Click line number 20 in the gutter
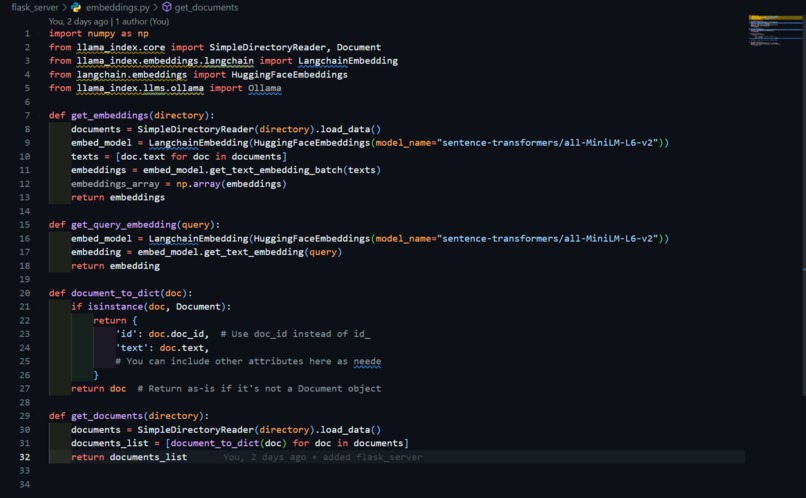806x498 pixels. tap(25, 293)
